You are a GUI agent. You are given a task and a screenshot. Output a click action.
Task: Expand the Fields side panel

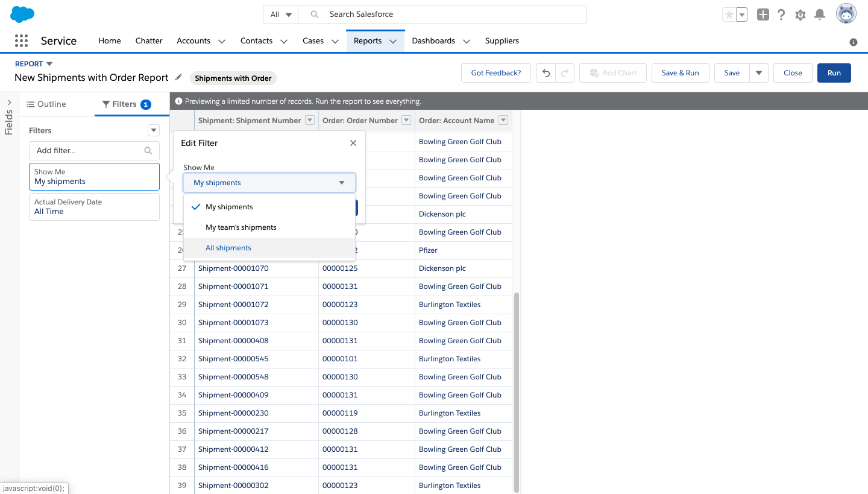pos(9,103)
